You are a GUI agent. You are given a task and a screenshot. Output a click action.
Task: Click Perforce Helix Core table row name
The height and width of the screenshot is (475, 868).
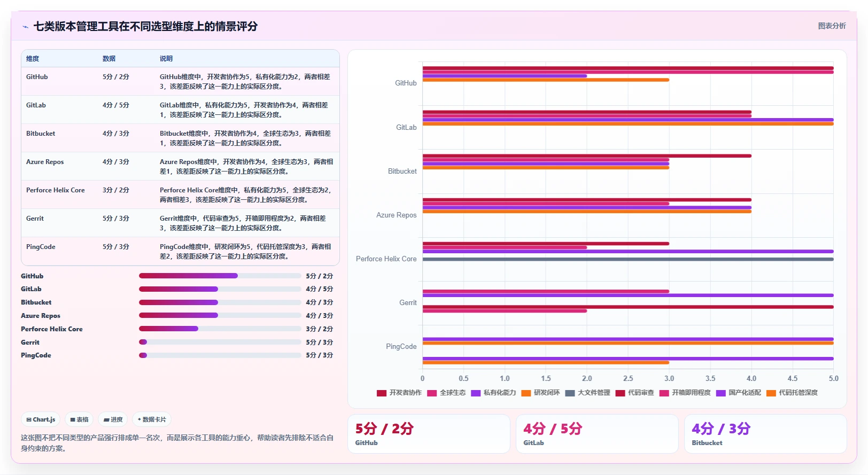56,190
